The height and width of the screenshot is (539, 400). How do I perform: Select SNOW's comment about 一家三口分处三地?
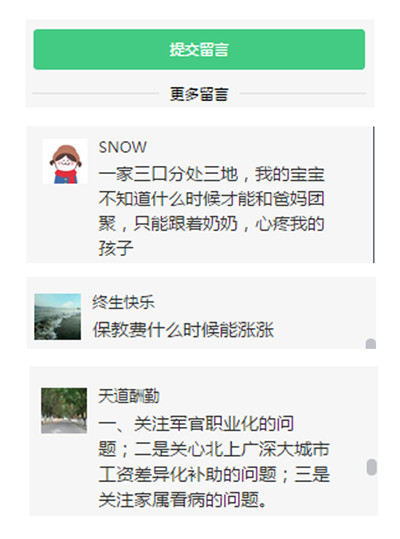tap(211, 211)
